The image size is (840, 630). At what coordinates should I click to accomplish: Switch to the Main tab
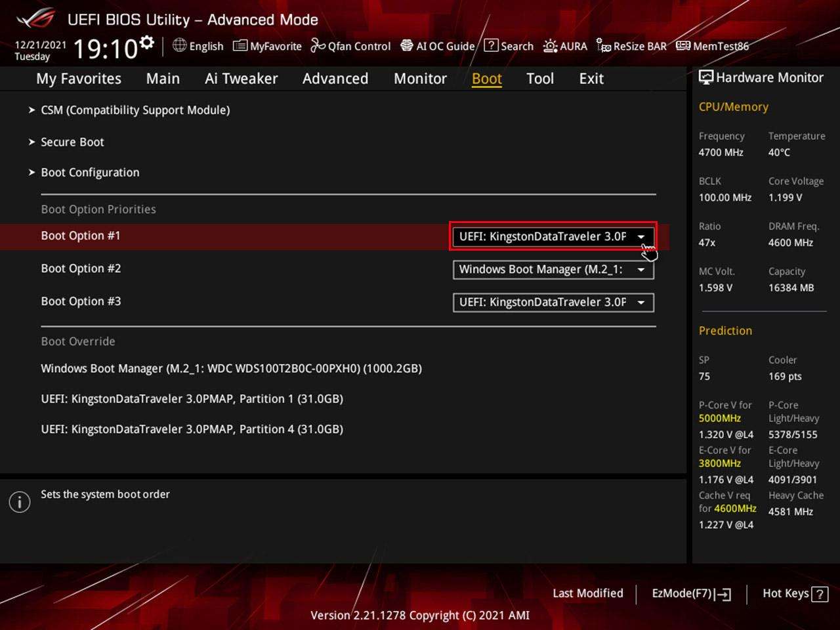pos(163,79)
